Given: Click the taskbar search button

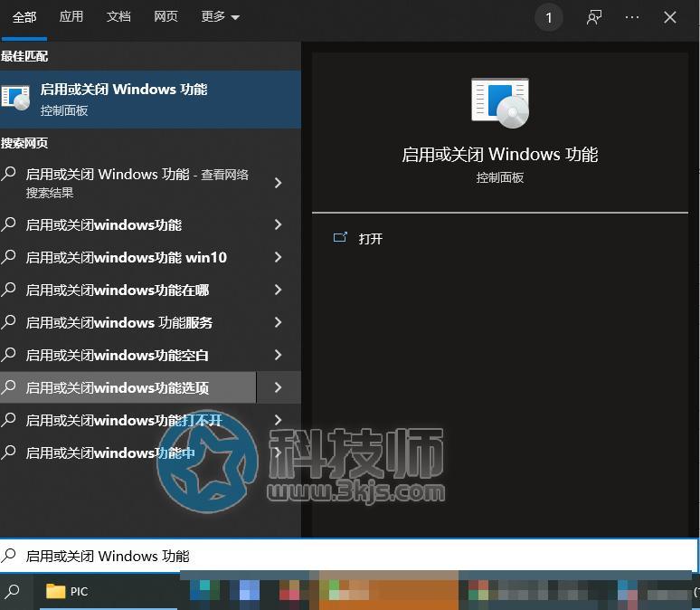Looking at the screenshot, I should click(x=12, y=591).
